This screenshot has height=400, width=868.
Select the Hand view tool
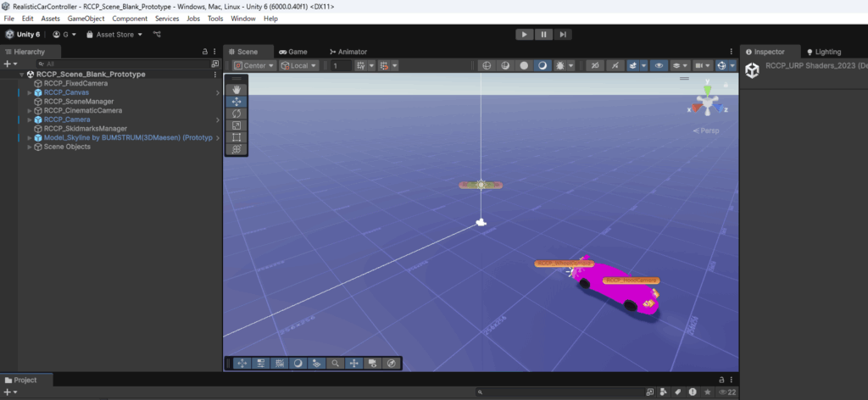pos(236,89)
